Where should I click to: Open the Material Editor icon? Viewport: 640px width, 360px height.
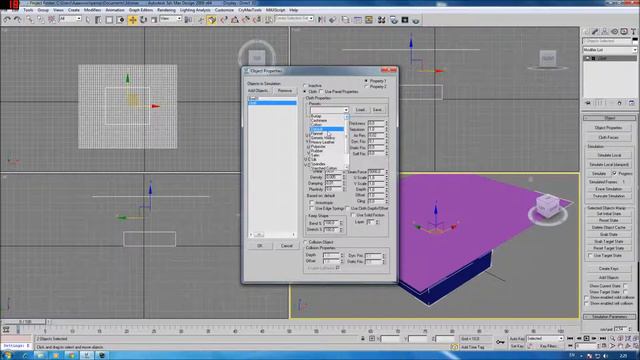382,20
